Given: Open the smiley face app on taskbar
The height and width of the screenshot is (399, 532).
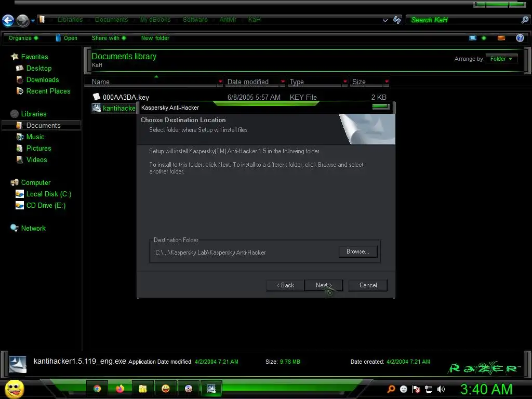Looking at the screenshot, I should tap(166, 389).
